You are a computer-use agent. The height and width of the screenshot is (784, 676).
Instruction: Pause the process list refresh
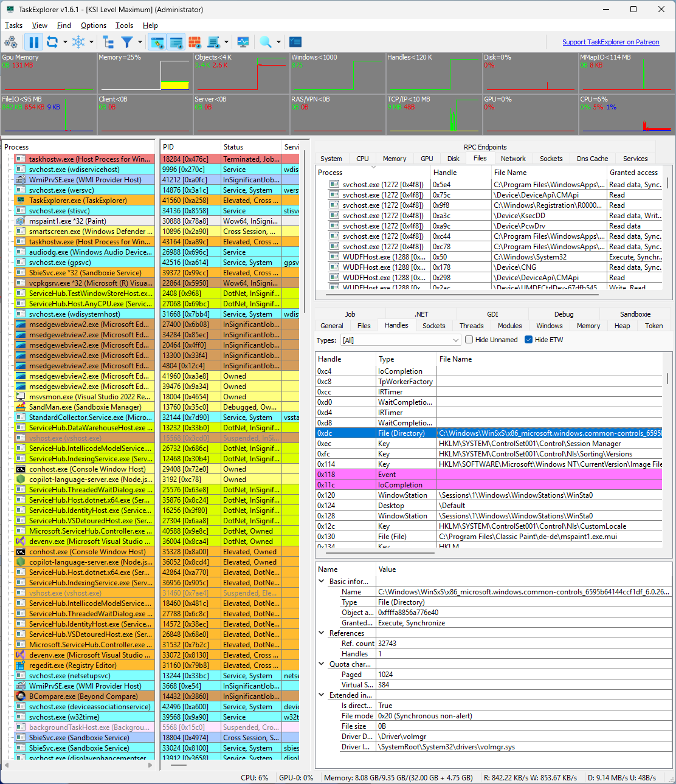[x=34, y=42]
